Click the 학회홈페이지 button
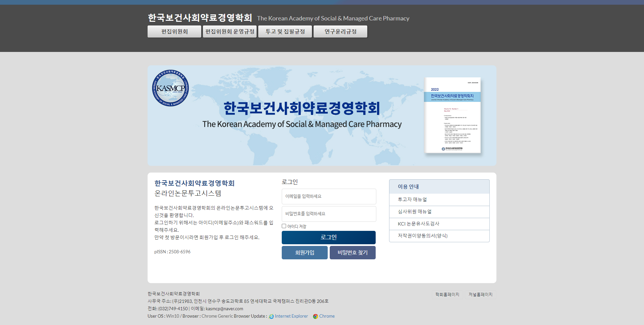The width and height of the screenshot is (644, 325). [447, 295]
